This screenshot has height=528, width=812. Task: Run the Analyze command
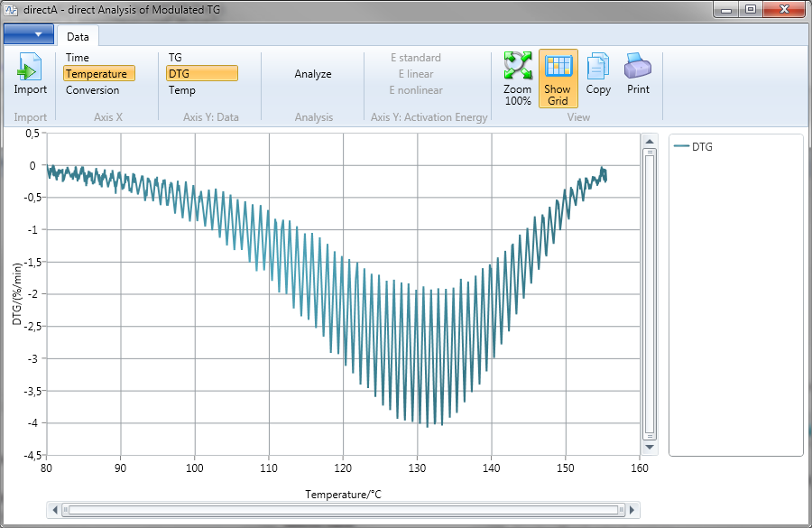tap(313, 74)
